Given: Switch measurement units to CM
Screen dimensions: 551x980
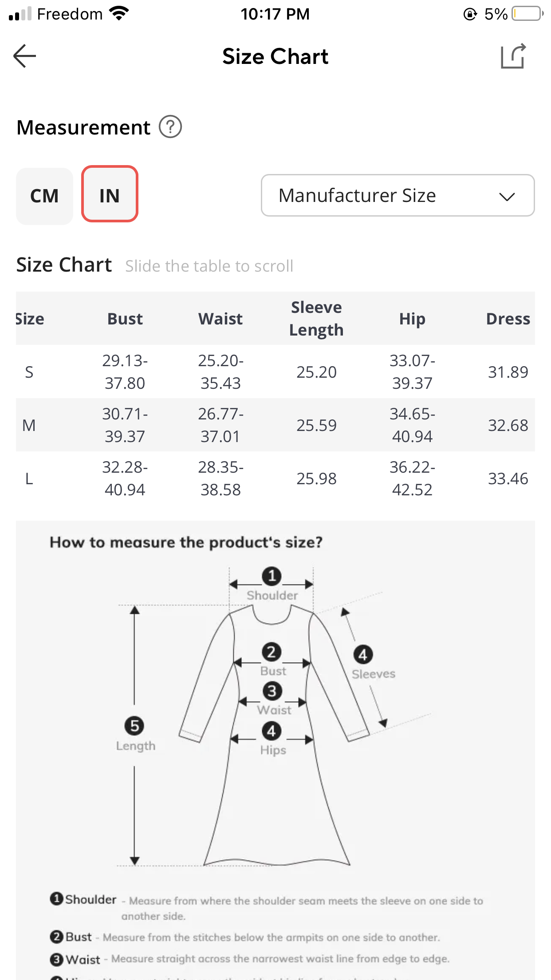Looking at the screenshot, I should pos(44,196).
